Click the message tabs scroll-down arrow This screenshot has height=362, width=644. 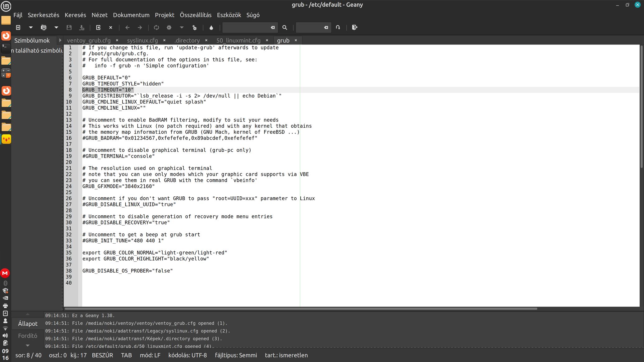27,345
